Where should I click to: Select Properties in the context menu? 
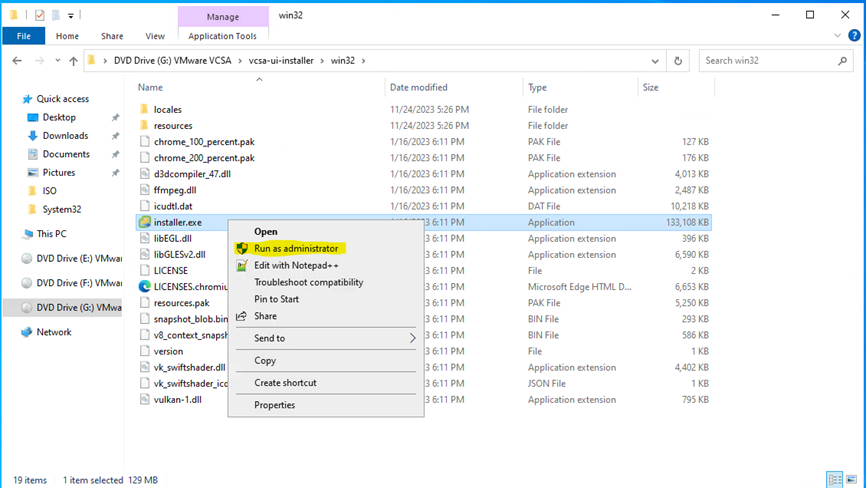[x=274, y=405]
